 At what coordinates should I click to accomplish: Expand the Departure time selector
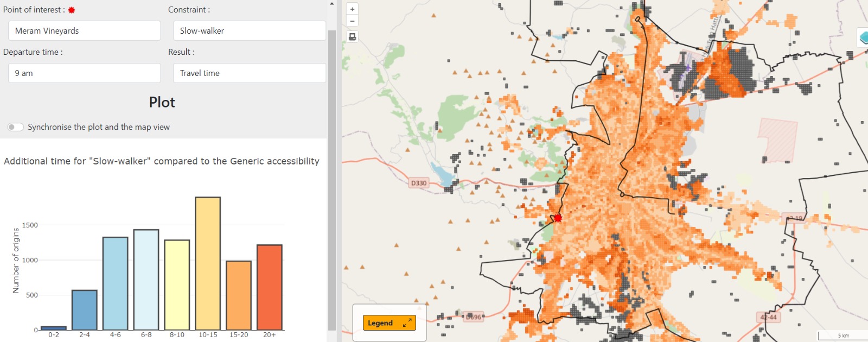[x=84, y=73]
